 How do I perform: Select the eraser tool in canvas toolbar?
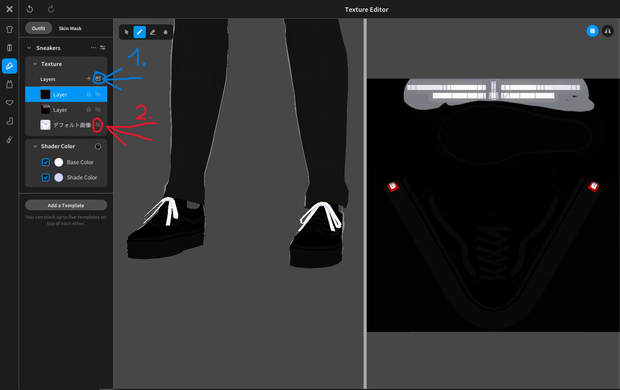[153, 32]
